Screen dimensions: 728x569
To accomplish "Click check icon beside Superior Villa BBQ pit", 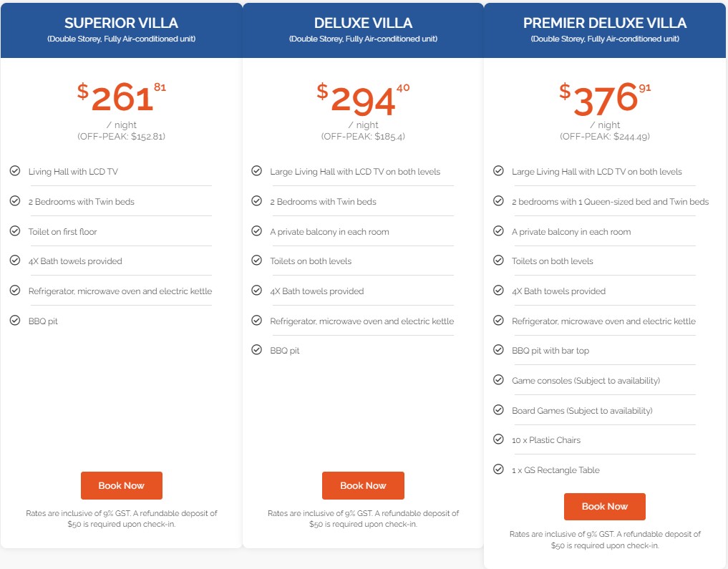I will click(14, 321).
